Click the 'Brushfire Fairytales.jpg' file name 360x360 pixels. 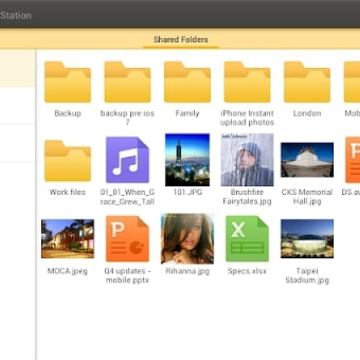click(247, 197)
